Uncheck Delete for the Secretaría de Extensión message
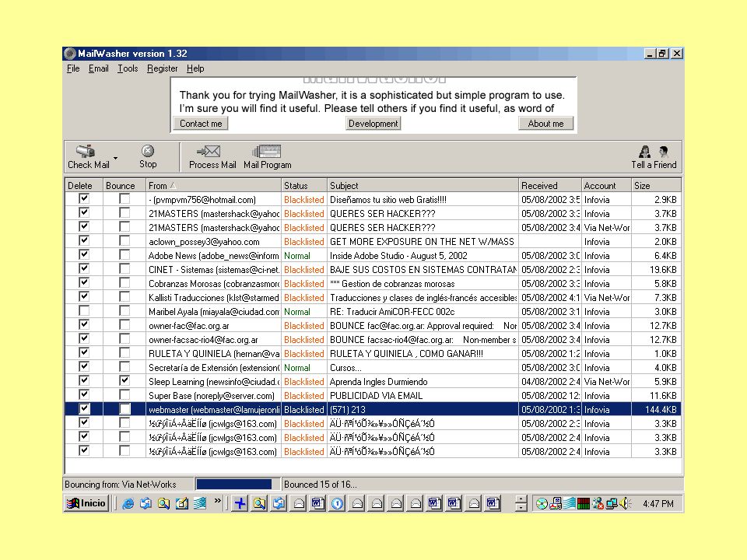747x560 pixels. (x=84, y=366)
